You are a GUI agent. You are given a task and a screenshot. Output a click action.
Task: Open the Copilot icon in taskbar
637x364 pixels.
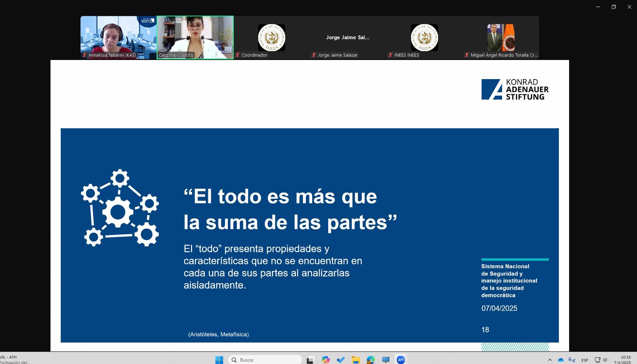tap(325, 360)
